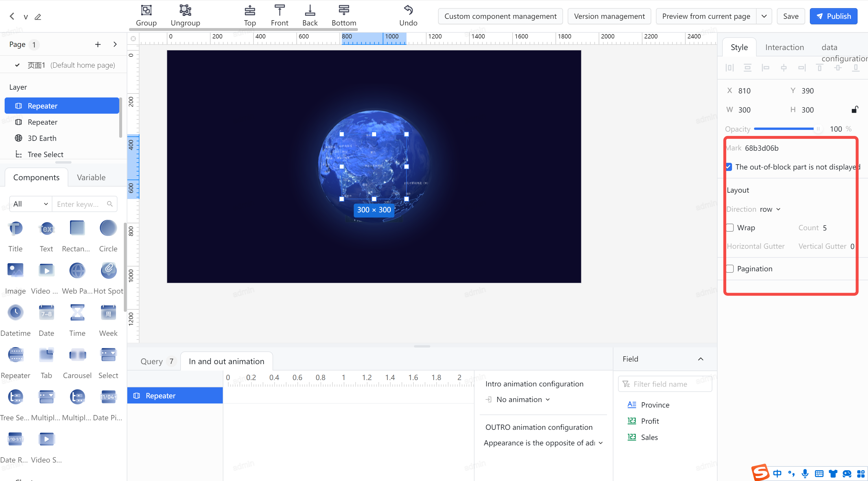
Task: Open Version management
Action: click(609, 16)
